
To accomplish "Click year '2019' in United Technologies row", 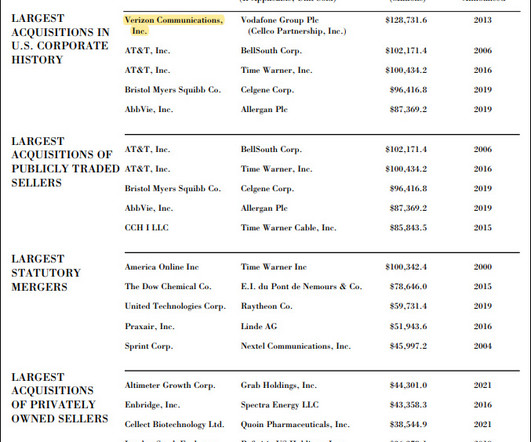I will coord(483,306).
